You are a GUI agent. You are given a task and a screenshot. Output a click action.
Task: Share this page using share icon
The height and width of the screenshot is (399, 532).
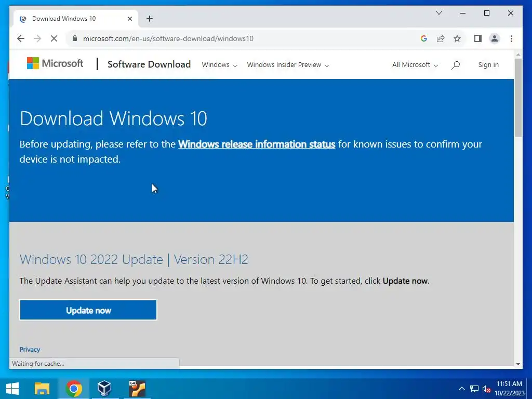[441, 38]
